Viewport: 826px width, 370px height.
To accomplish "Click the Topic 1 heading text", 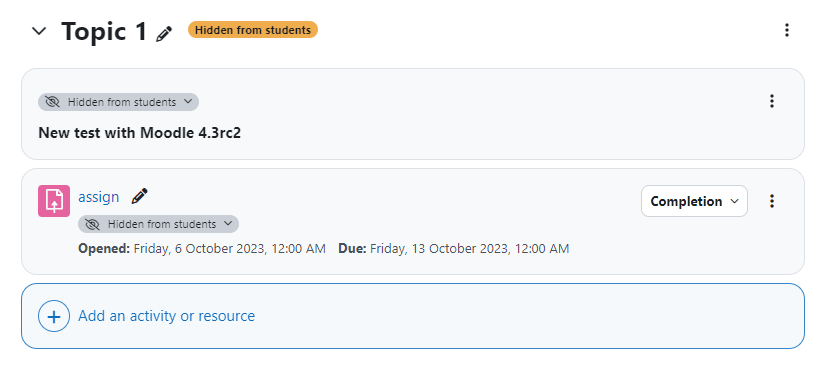I will (x=104, y=31).
